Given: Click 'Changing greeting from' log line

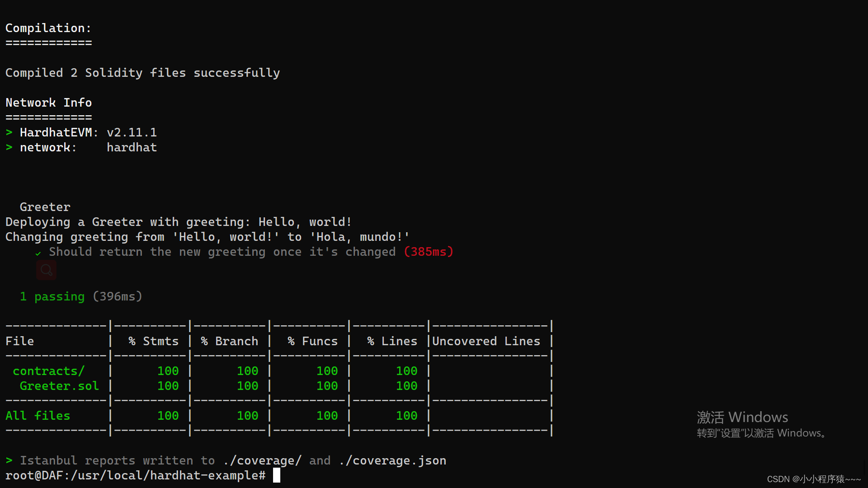Looking at the screenshot, I should point(208,237).
